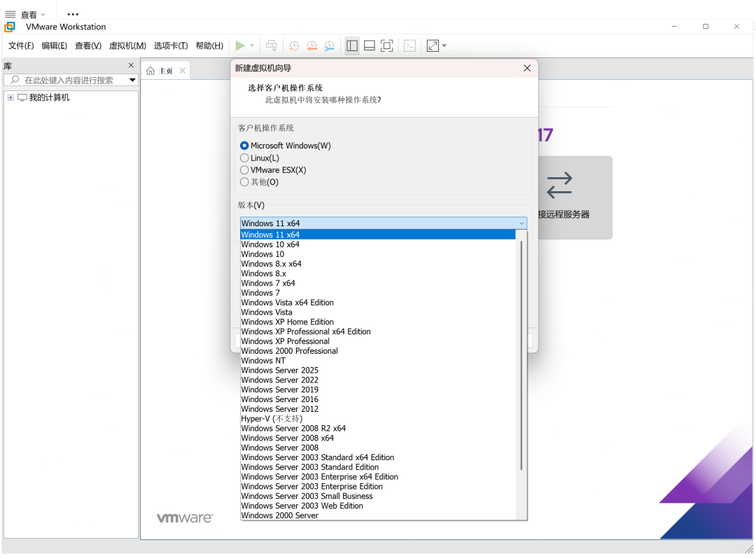Click the revert to snapshot icon
This screenshot has width=756, height=559.
[x=311, y=46]
